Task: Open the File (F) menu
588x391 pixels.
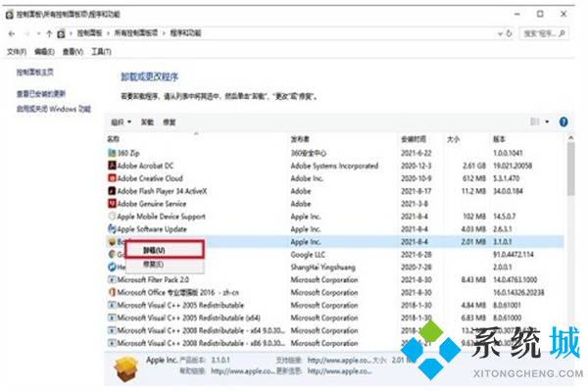Action: (x=17, y=52)
